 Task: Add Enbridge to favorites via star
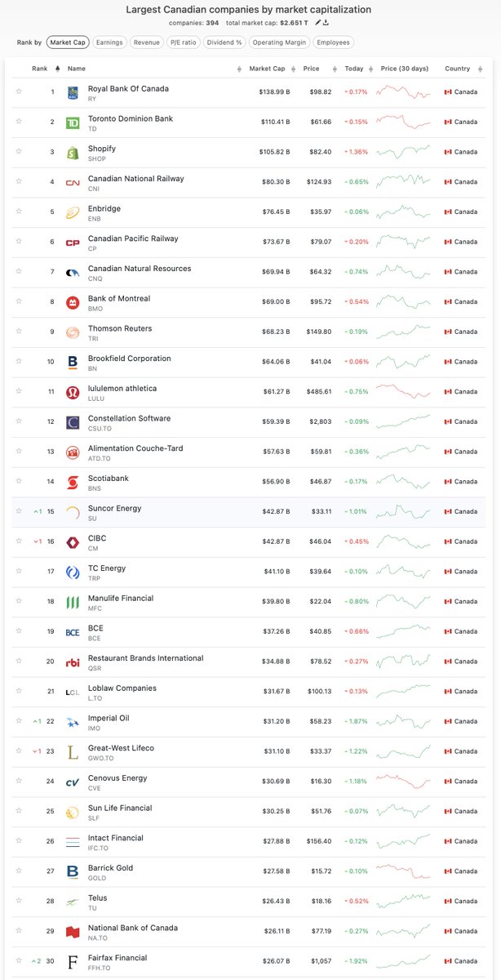point(19,212)
